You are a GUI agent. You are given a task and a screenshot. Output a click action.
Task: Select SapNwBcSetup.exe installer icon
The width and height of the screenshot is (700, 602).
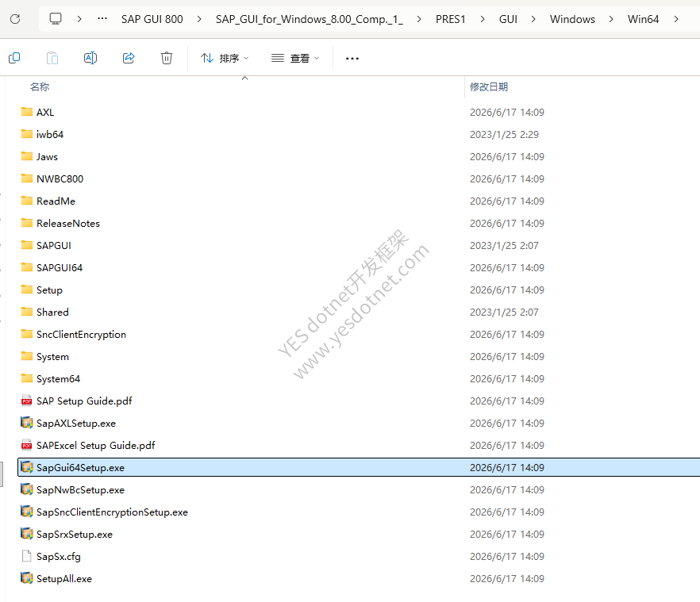point(27,489)
